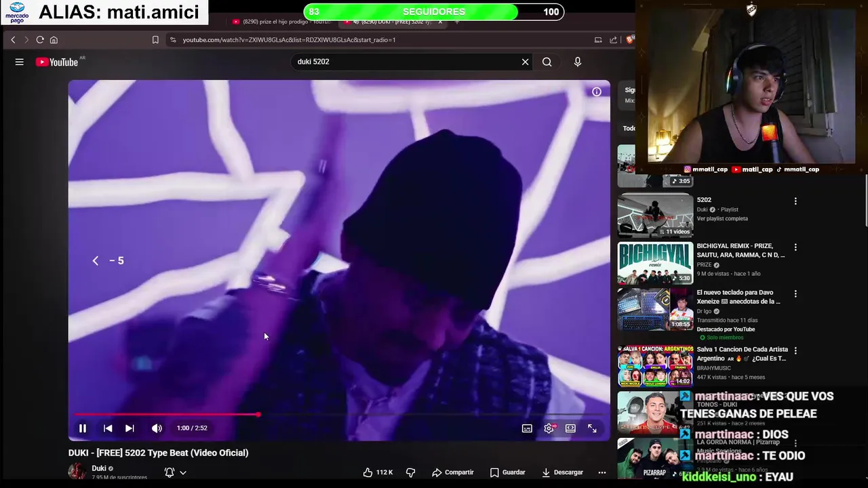Clear the search box text
This screenshot has width=868, height=488.
pos(525,62)
